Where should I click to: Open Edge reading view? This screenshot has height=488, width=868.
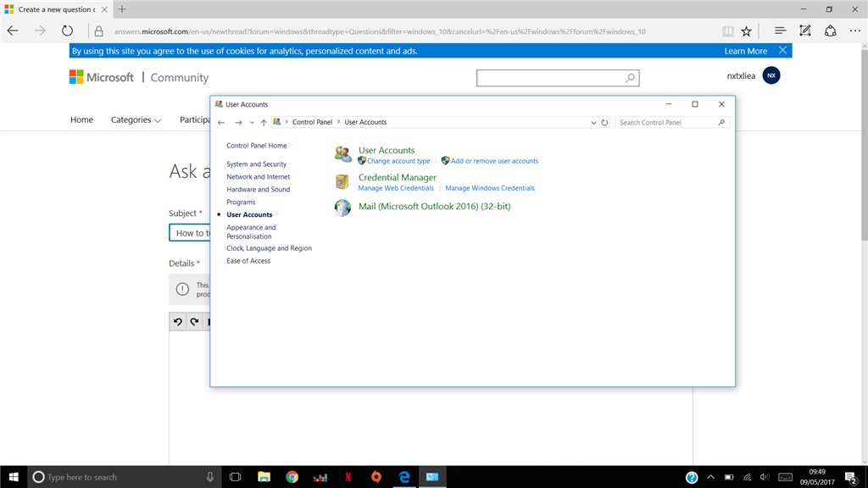[x=728, y=31]
